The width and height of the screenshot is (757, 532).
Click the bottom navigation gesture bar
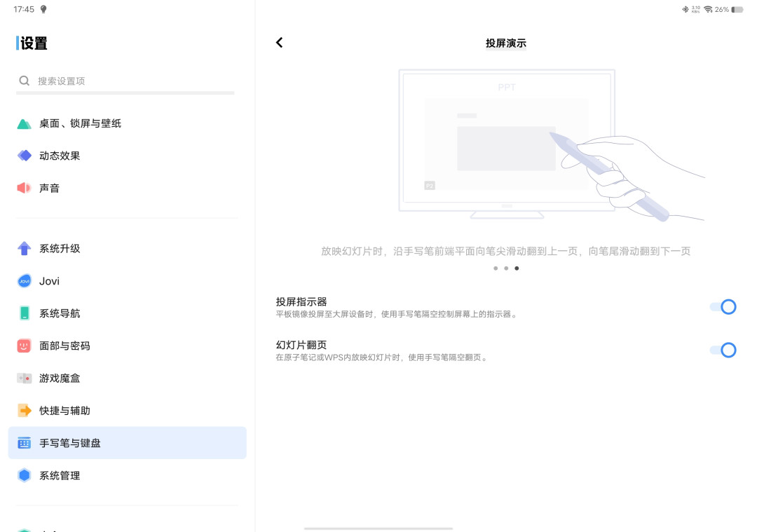tap(378, 528)
